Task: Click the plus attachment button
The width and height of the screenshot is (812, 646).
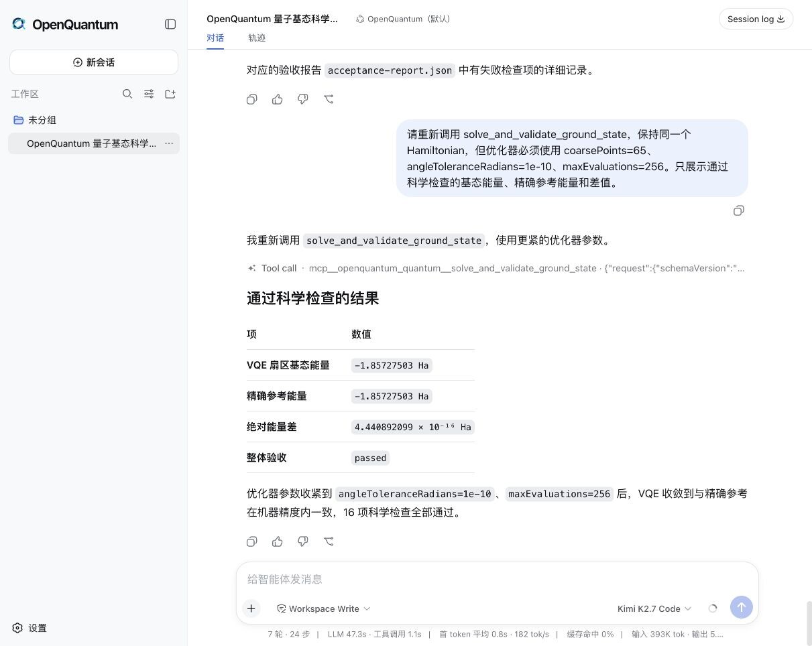Action: [251, 608]
